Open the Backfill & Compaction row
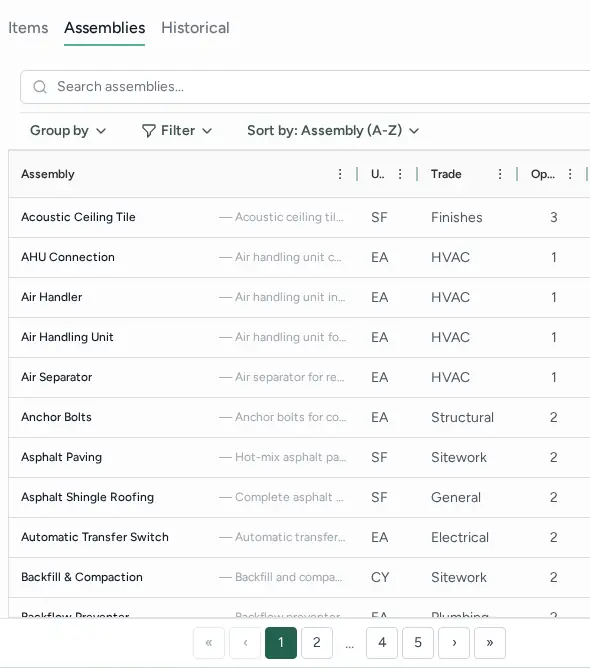 tap(299, 577)
